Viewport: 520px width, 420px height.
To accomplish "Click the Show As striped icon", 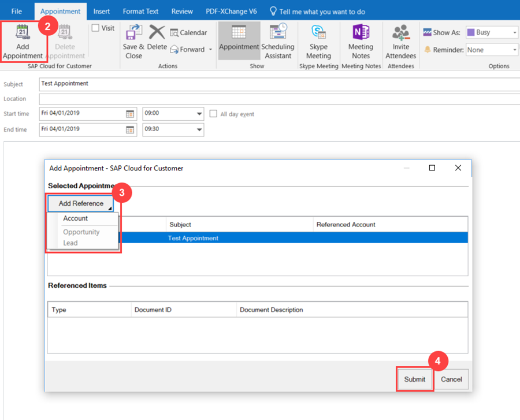I will point(427,32).
